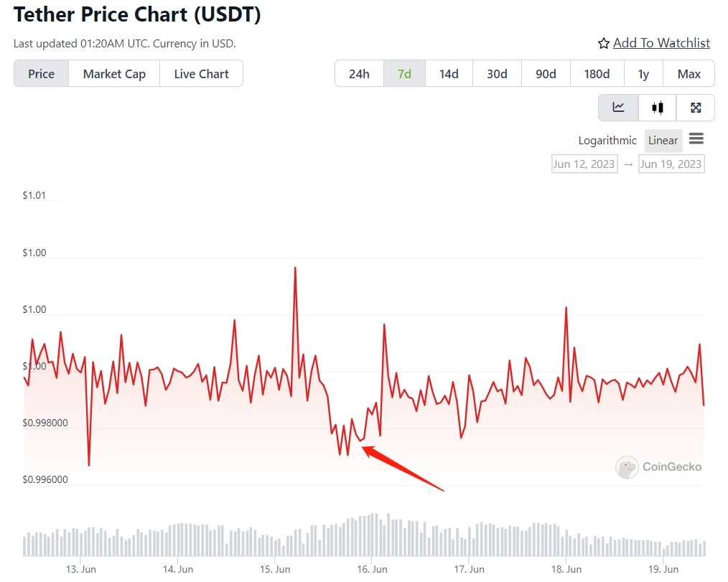Toggle Linear scale
This screenshot has height=582, width=728.
click(x=663, y=141)
